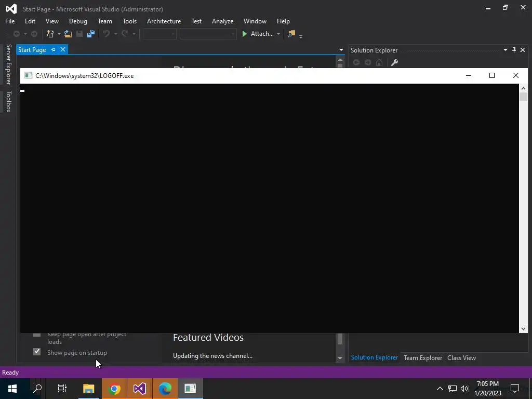Open the Tools menu
This screenshot has height=399, width=532.
click(x=129, y=21)
